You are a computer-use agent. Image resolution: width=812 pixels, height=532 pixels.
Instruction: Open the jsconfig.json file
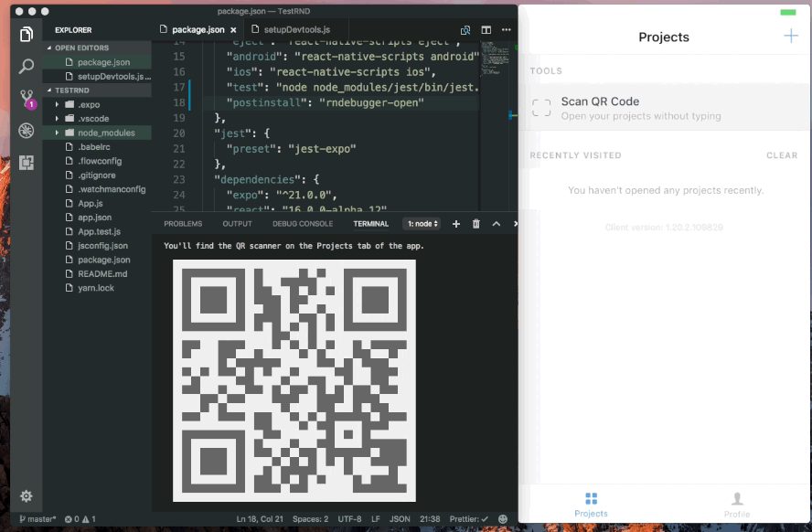(x=97, y=246)
